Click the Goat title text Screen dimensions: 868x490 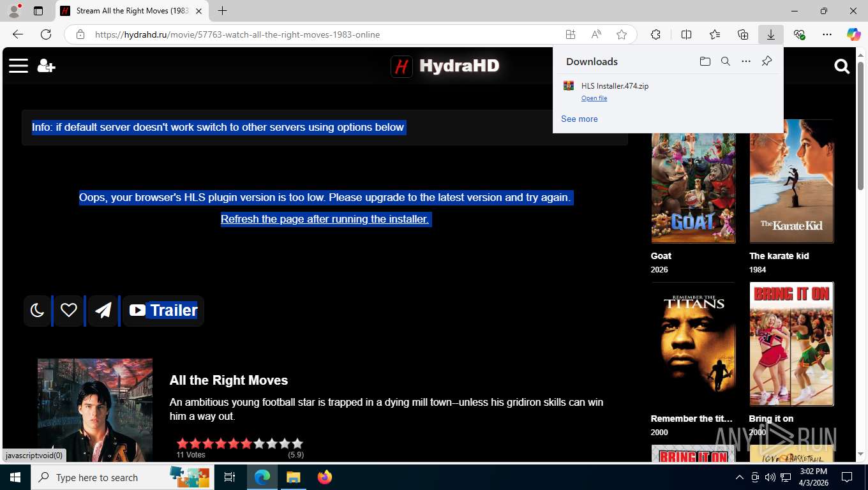pos(661,256)
